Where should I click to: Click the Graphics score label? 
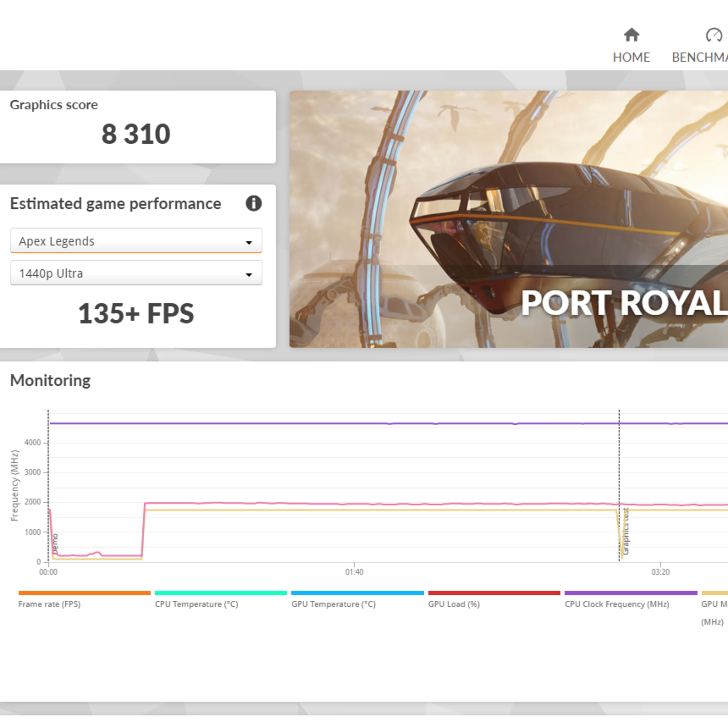tap(53, 105)
